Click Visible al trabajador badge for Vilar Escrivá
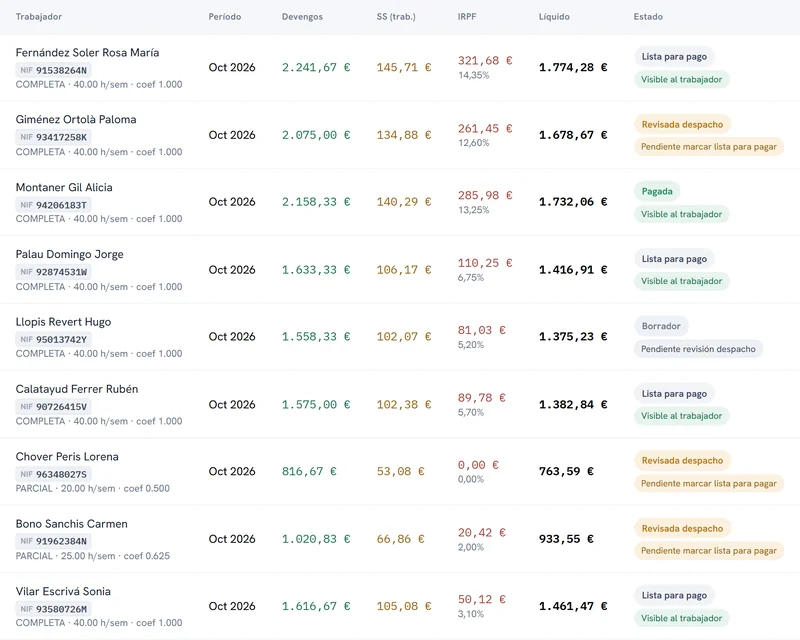This screenshot has height=640, width=800. [682, 618]
